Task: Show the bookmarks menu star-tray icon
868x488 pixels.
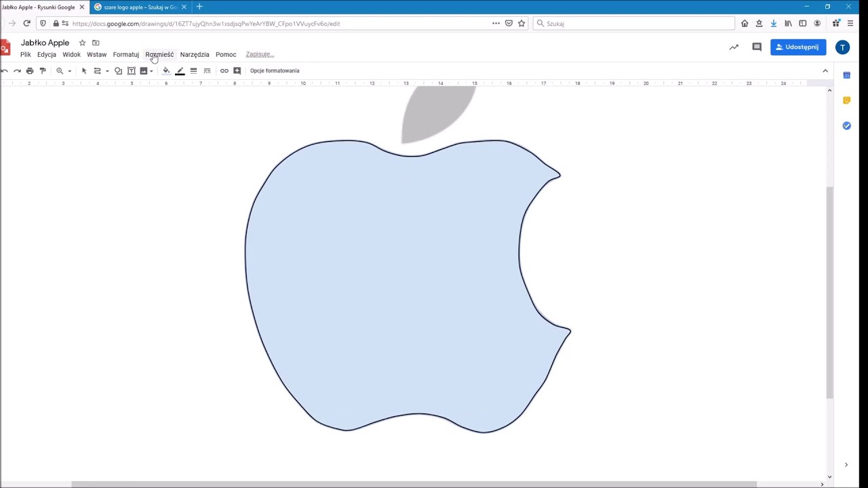Action: (x=759, y=23)
